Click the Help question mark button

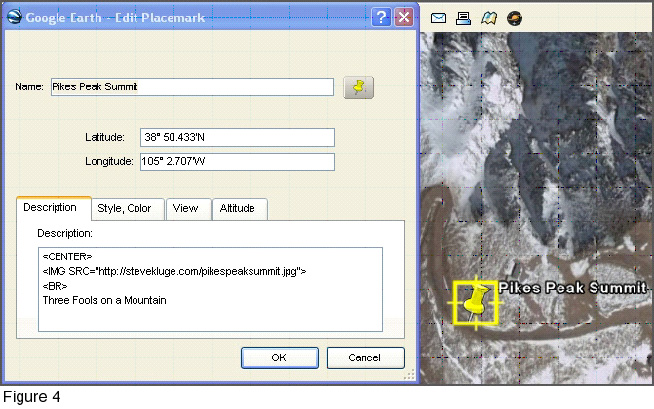(380, 17)
